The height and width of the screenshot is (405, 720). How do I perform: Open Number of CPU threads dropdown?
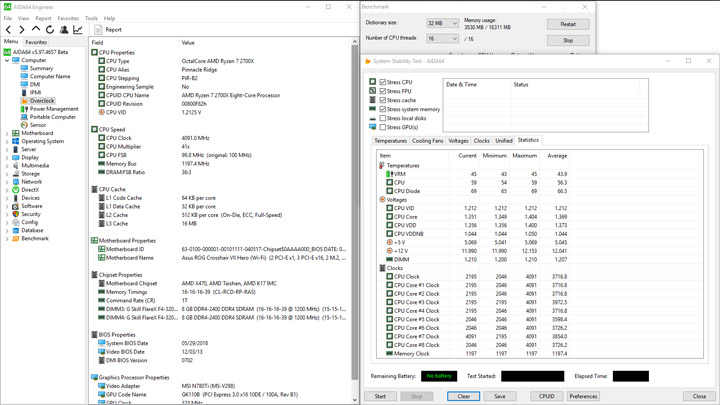click(x=442, y=39)
